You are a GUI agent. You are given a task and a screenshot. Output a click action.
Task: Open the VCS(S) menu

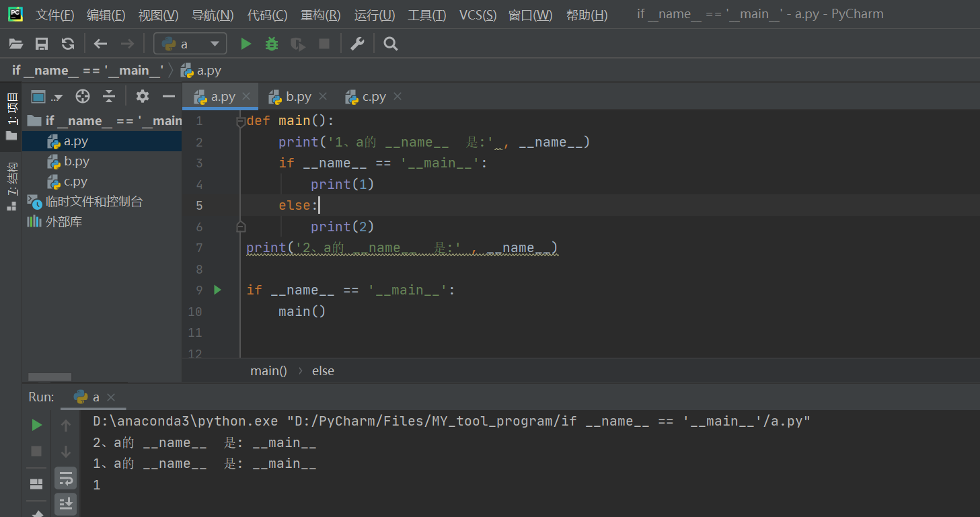pos(478,15)
